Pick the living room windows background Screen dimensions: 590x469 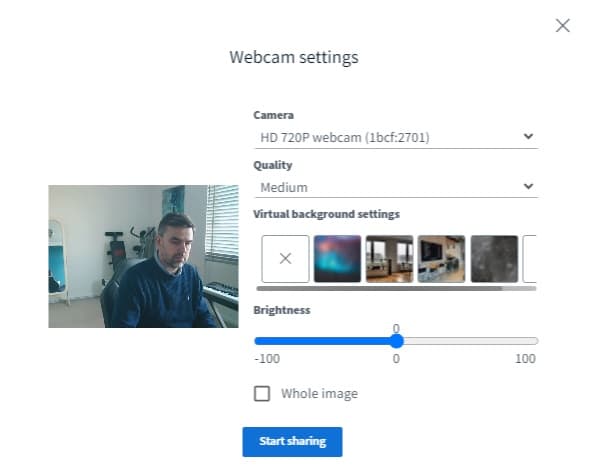(x=389, y=259)
